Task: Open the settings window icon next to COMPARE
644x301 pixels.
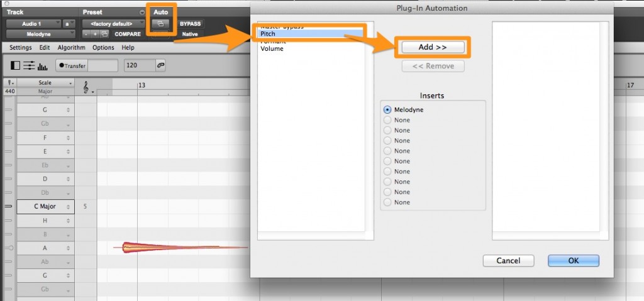Action: click(x=105, y=34)
